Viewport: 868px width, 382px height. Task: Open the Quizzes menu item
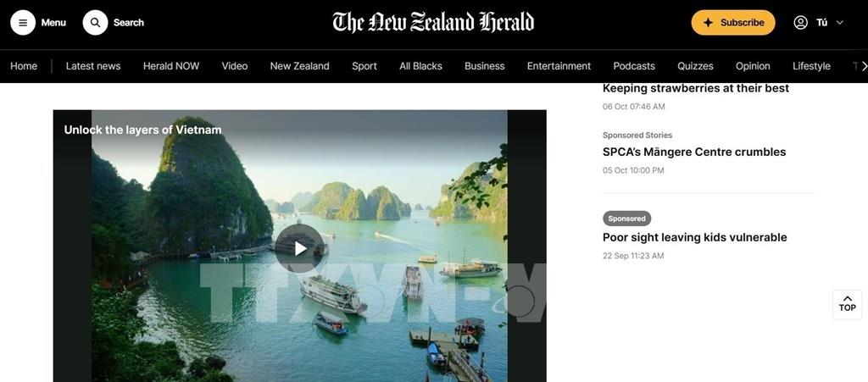(695, 66)
